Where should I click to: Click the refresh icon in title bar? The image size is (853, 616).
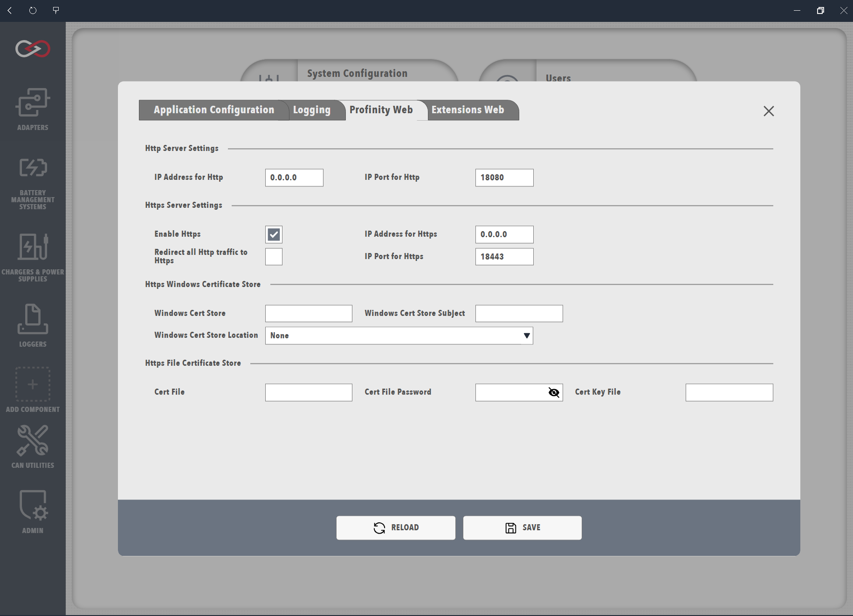pos(33,10)
